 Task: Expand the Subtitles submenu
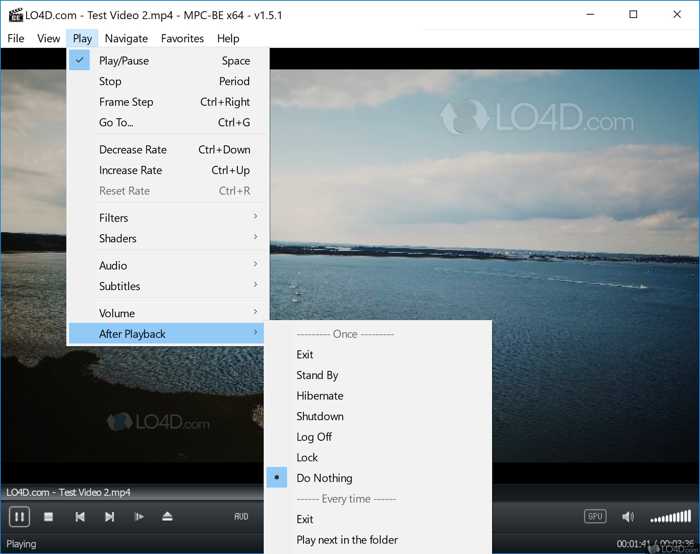(x=168, y=286)
